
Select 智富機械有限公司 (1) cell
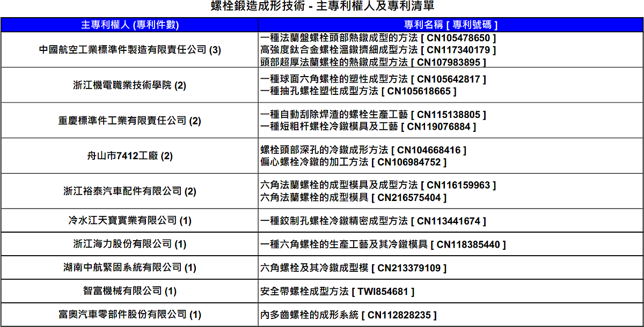click(129, 291)
